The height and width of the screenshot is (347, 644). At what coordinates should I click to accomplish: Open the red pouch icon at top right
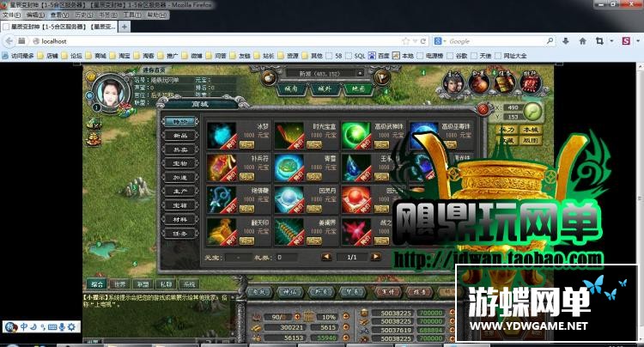pyautogui.click(x=478, y=82)
